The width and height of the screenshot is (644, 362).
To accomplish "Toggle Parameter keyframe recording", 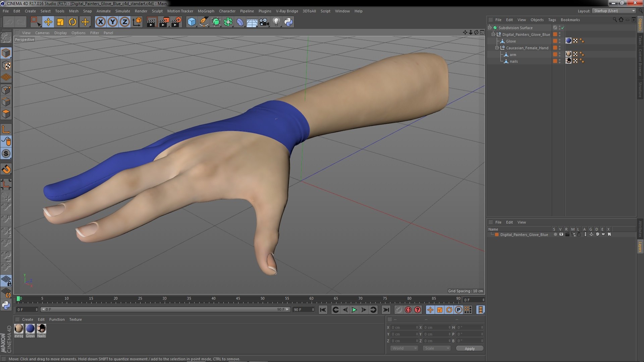I will click(x=459, y=310).
